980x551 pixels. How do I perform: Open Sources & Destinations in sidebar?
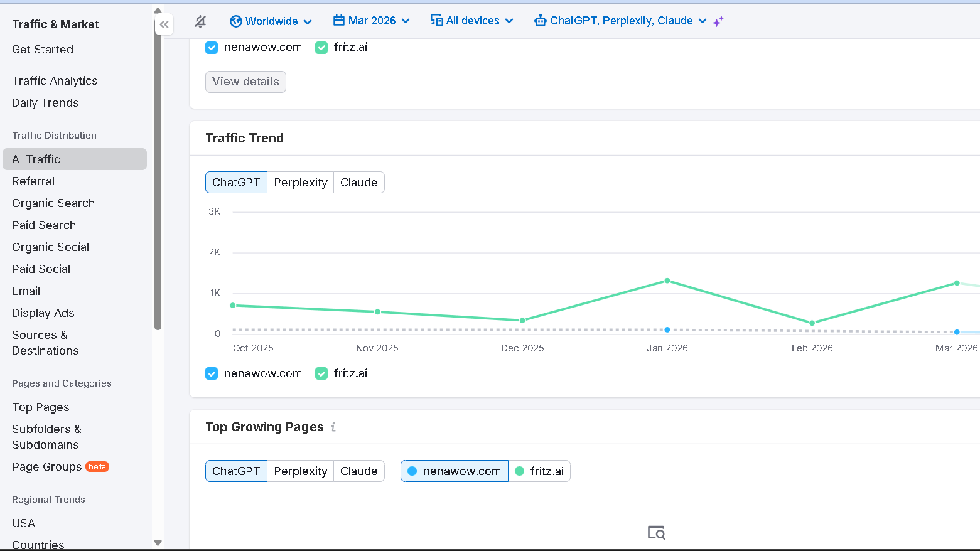click(x=45, y=343)
